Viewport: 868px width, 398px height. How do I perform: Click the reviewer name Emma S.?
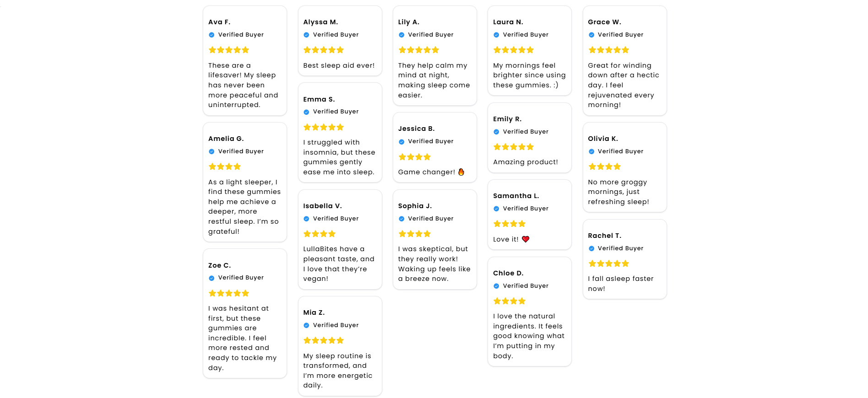(x=319, y=99)
